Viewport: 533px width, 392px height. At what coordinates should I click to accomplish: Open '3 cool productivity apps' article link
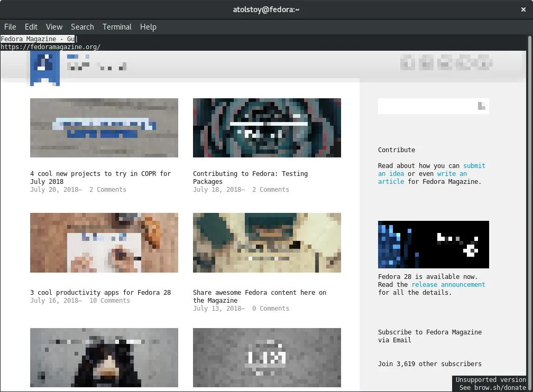[x=100, y=293]
